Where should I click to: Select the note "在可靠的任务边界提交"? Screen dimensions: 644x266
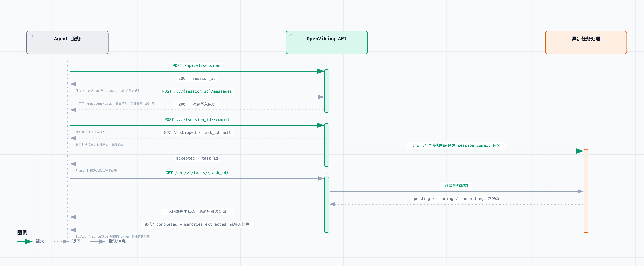pos(90,132)
